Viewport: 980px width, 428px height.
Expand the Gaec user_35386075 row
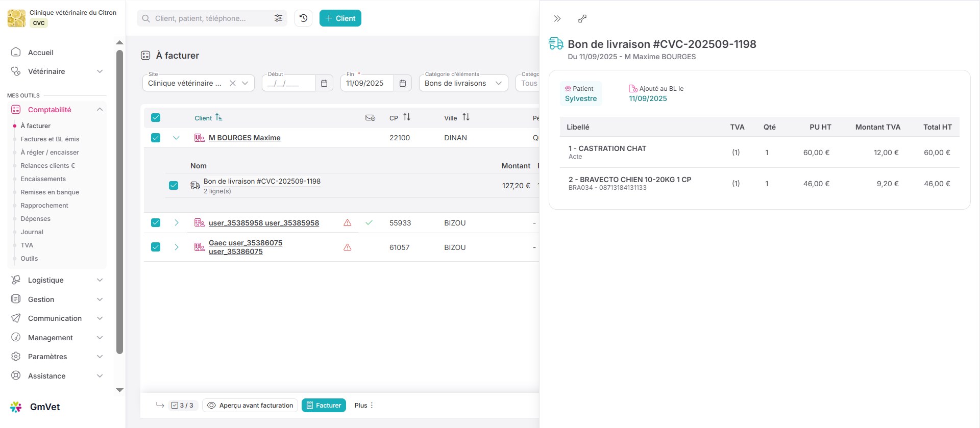click(176, 247)
